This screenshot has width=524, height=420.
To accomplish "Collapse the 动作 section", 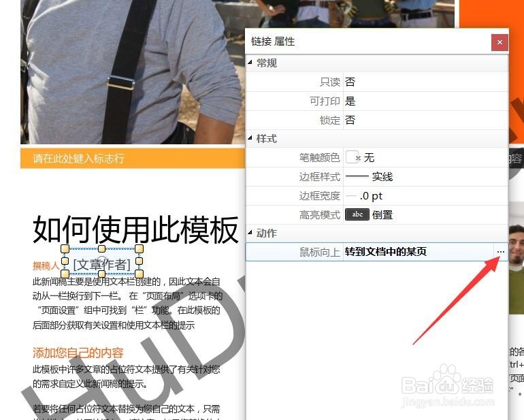I will pyautogui.click(x=250, y=232).
